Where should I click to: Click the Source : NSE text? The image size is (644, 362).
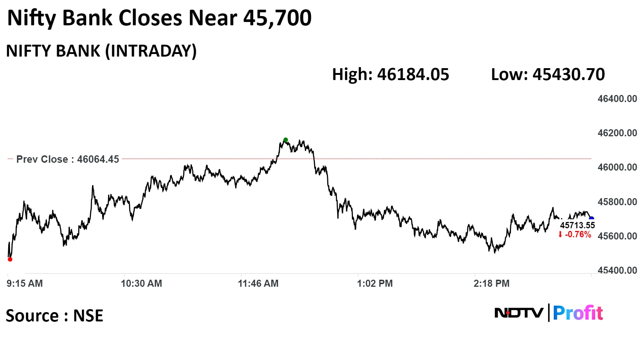pyautogui.click(x=54, y=316)
